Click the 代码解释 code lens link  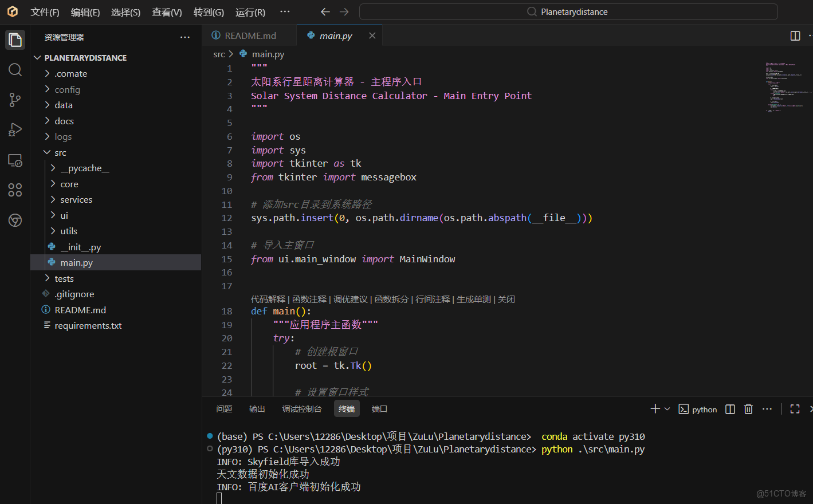(x=268, y=299)
